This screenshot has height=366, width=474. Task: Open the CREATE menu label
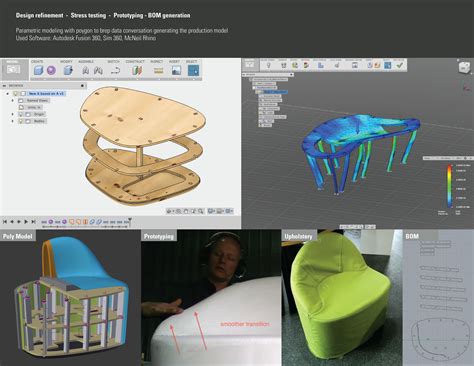click(37, 62)
